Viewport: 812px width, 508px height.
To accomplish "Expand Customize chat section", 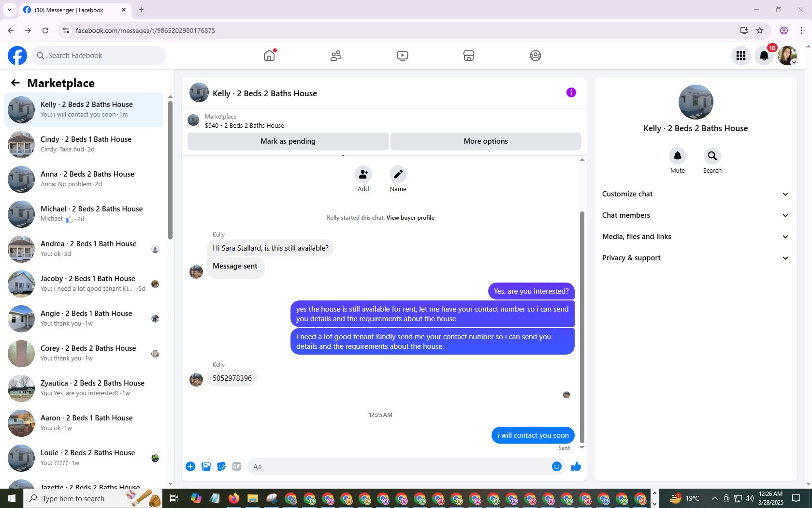I will tap(696, 194).
